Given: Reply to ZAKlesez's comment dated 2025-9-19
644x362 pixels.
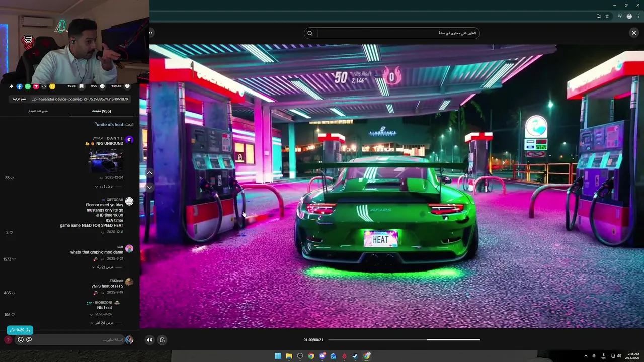Looking at the screenshot, I should (103, 293).
